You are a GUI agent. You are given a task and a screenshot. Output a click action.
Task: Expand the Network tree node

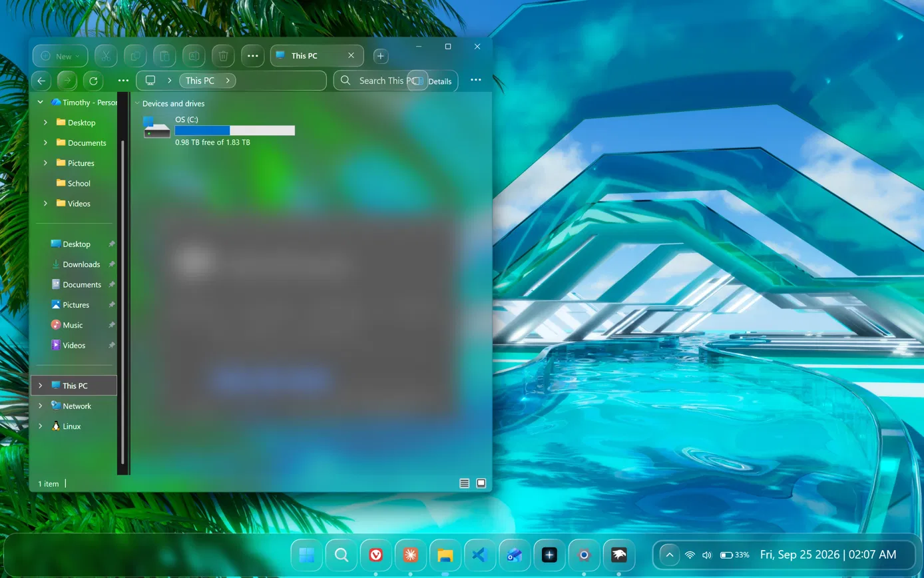coord(41,406)
